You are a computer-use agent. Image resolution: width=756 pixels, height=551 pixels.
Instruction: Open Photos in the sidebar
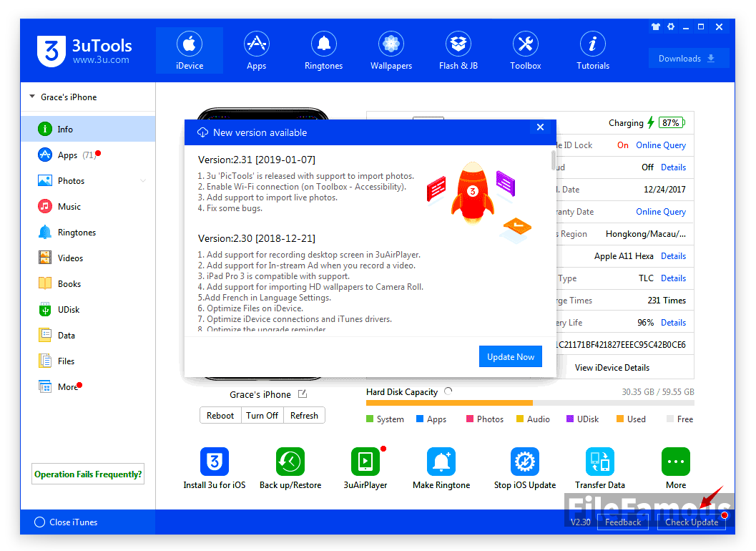[88, 180]
